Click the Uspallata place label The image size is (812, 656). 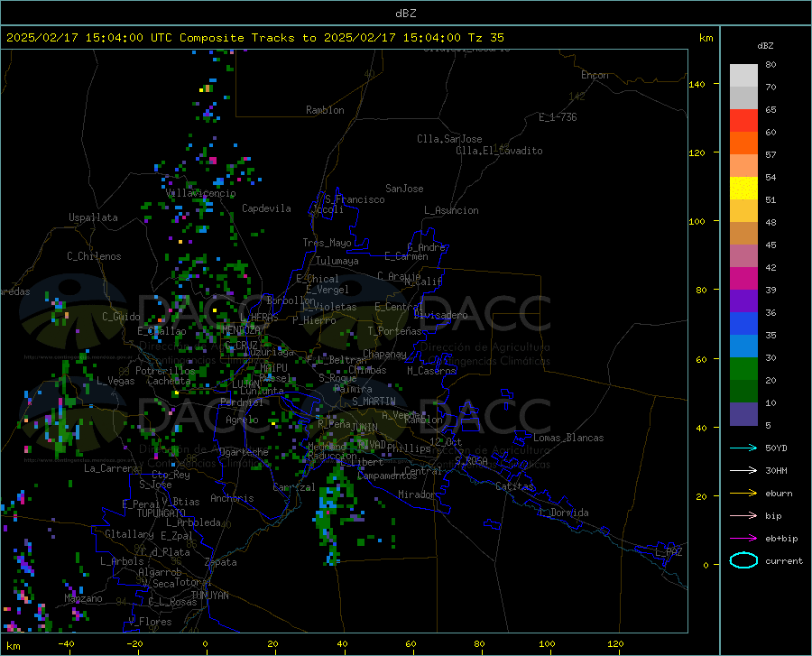point(93,217)
